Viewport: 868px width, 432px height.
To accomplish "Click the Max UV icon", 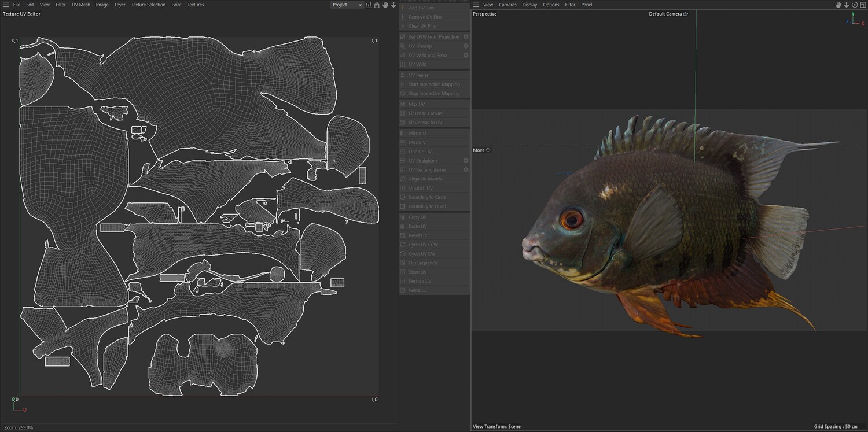I will pyautogui.click(x=403, y=104).
